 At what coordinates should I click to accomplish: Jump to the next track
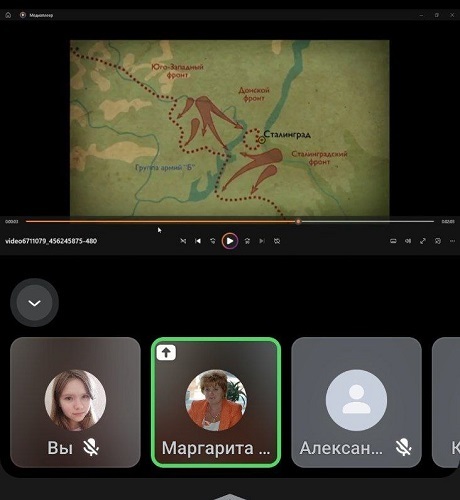point(262,241)
